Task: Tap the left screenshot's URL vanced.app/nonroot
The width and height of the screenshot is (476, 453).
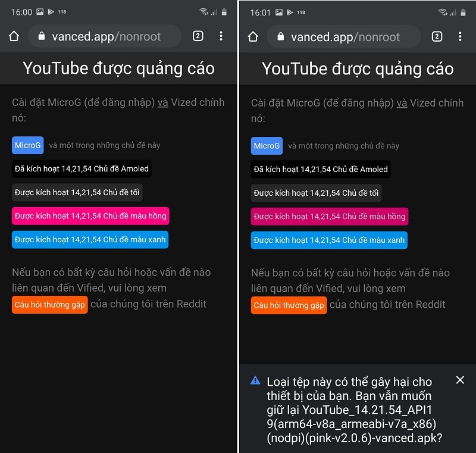Action: tap(107, 36)
